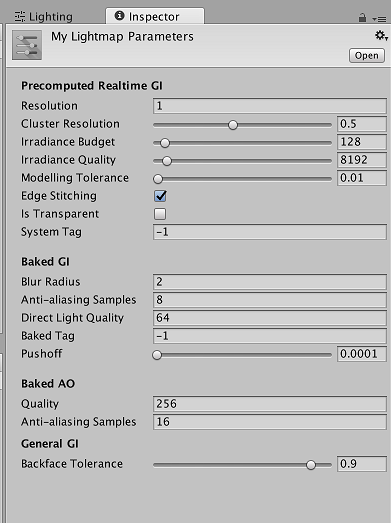The height and width of the screenshot is (523, 391).
Task: Open the gear settings menu
Action: (x=381, y=35)
